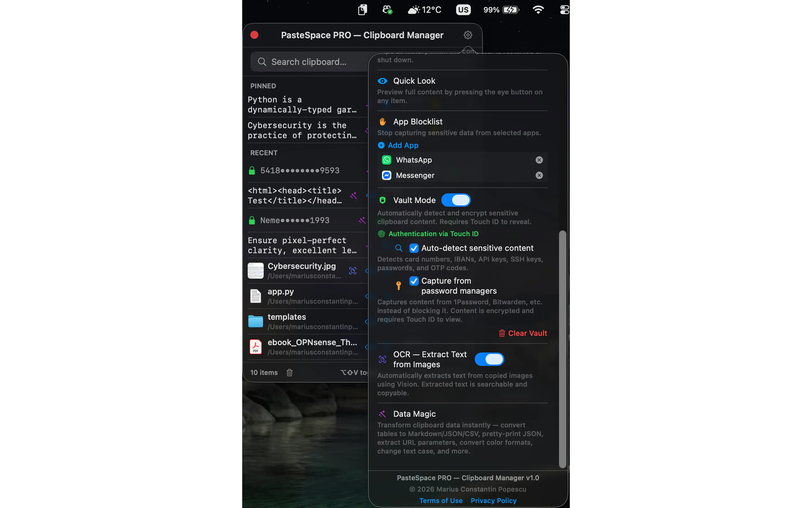Click the App Blocklist hand icon
Viewport: 812px width, 508px height.
coord(382,122)
